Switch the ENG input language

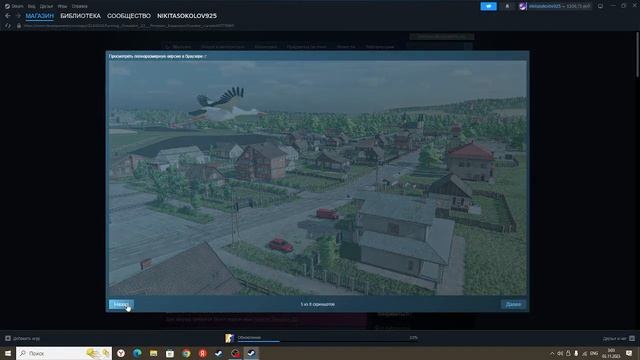click(594, 353)
